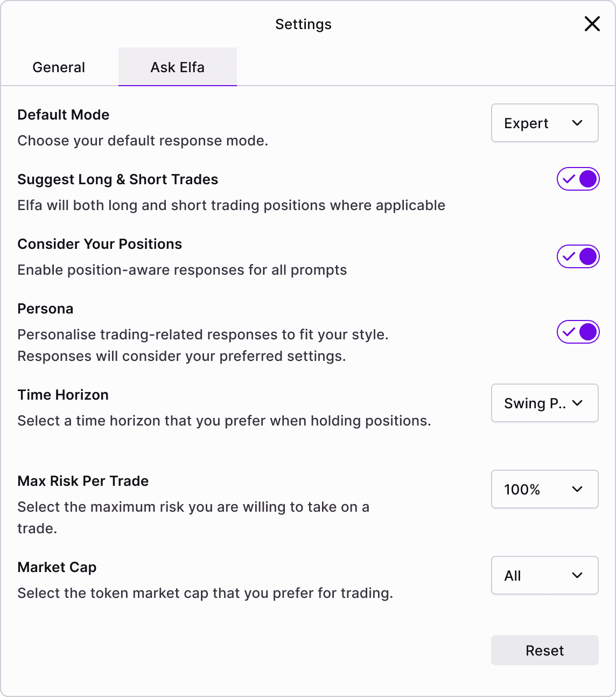
Task: Open the Default Mode dropdown showing Expert
Action: pyautogui.click(x=544, y=123)
